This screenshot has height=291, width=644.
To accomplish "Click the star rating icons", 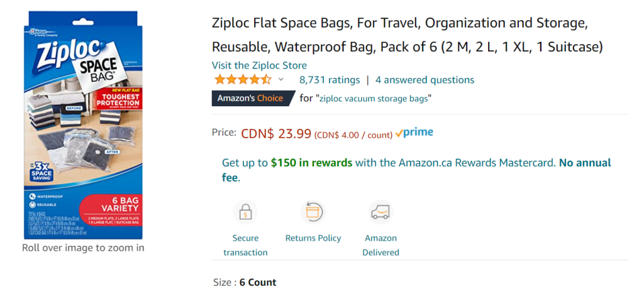I will point(243,80).
